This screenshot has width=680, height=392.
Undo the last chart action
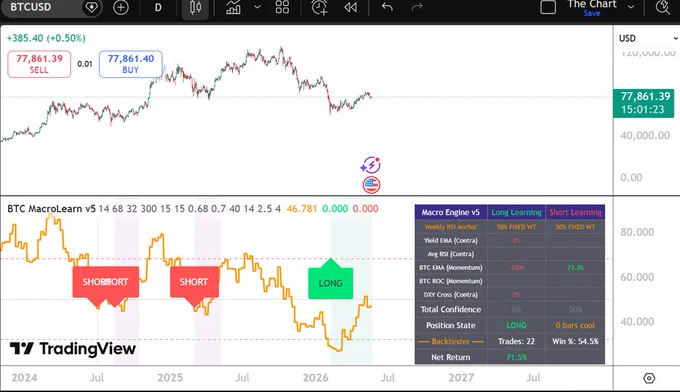click(387, 7)
